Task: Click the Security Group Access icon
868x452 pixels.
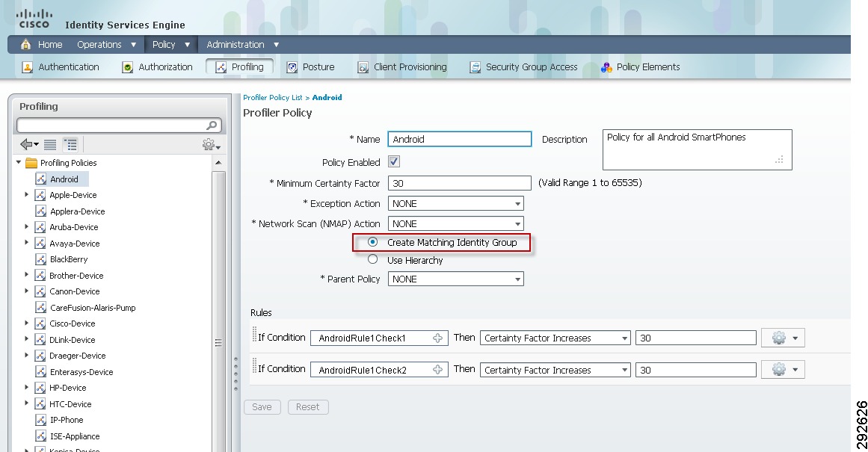Action: 475,67
